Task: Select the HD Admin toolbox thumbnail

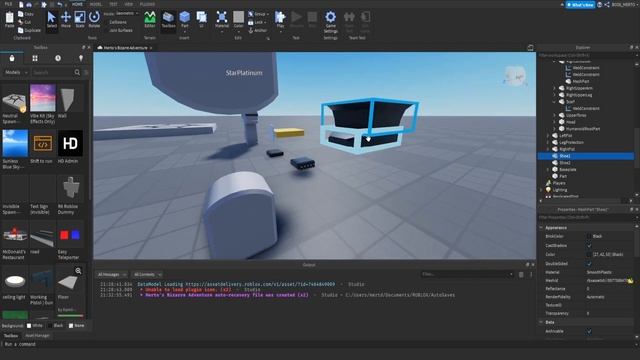Action: tap(70, 143)
